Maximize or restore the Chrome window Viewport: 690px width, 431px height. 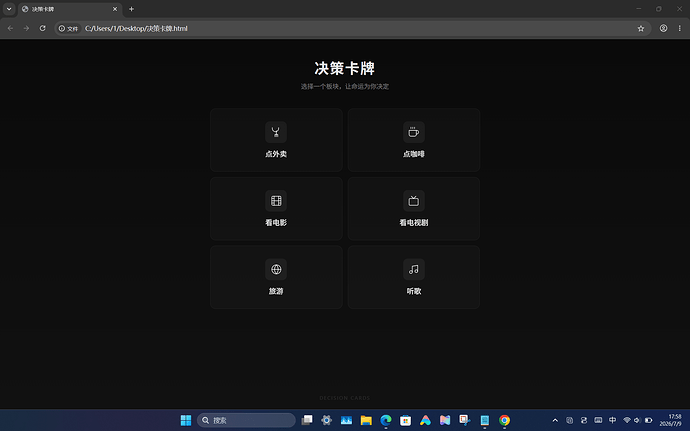659,9
